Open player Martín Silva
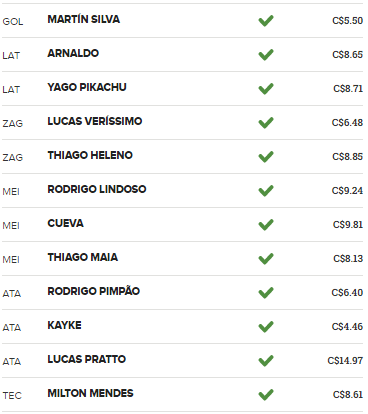The image size is (368, 414). (x=84, y=19)
